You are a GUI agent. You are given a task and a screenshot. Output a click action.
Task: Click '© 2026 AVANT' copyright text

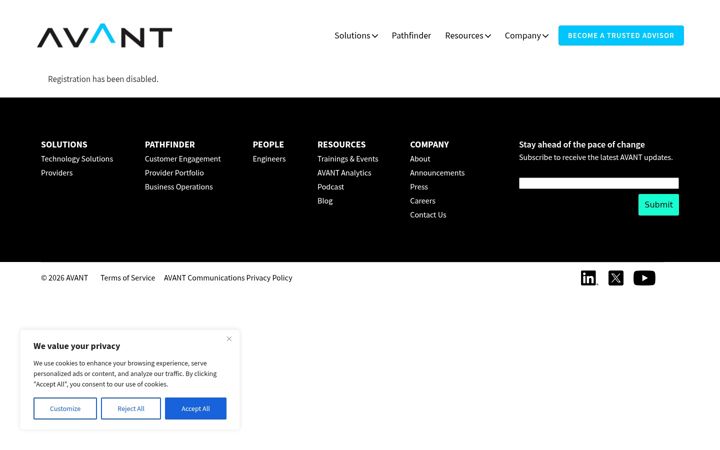tap(64, 278)
